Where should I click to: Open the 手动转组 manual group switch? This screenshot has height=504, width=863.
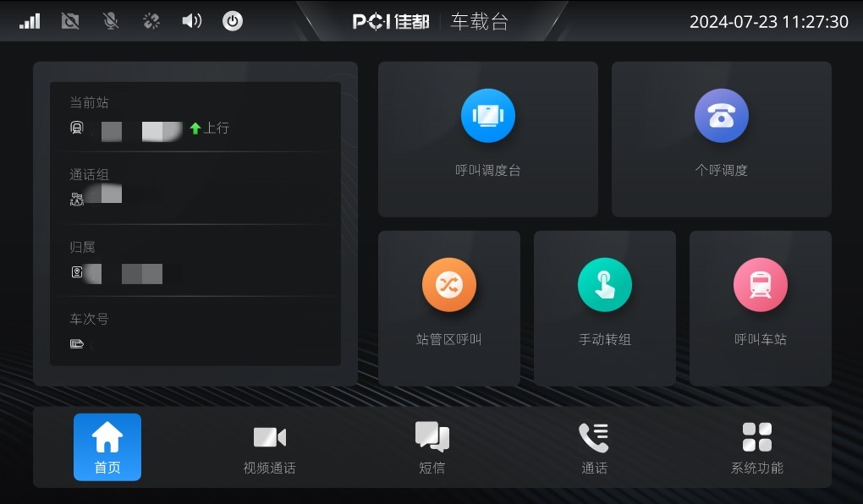pos(604,308)
